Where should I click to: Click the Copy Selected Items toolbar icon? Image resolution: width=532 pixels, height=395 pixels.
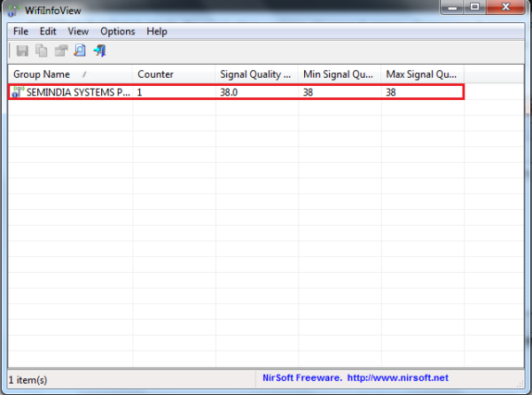[42, 50]
